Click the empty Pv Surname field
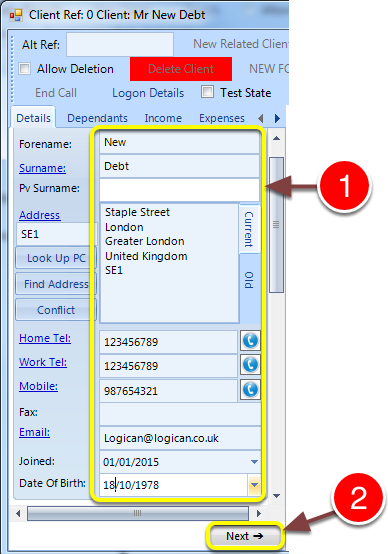Screen dimensions: 388x554 (179, 190)
